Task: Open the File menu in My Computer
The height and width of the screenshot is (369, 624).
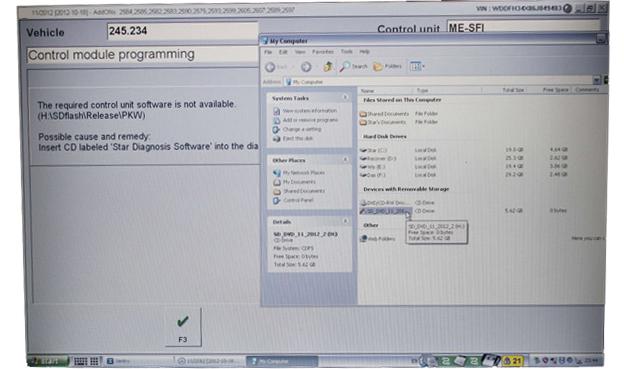Action: (x=268, y=52)
